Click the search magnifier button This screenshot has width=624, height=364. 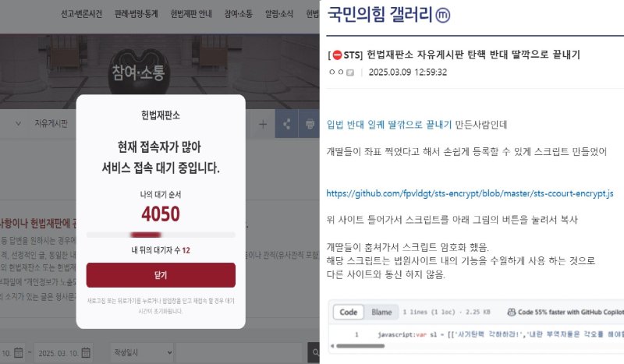click(x=314, y=352)
